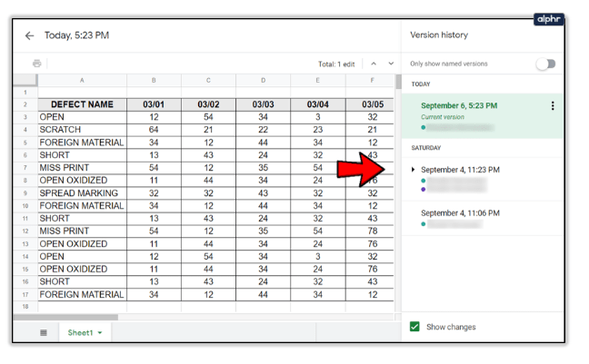Open more actions for the September 6 version
Image resolution: width=589 pixels, height=364 pixels.
(553, 106)
